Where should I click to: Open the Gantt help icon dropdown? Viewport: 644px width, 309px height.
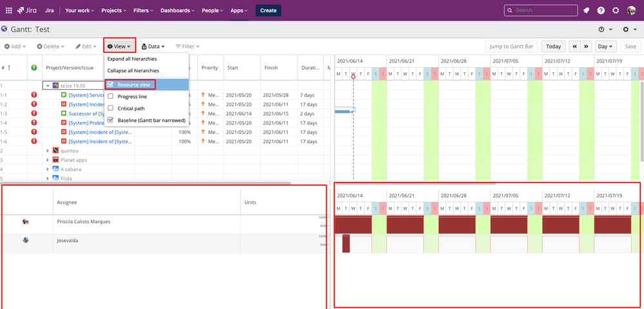pos(606,29)
